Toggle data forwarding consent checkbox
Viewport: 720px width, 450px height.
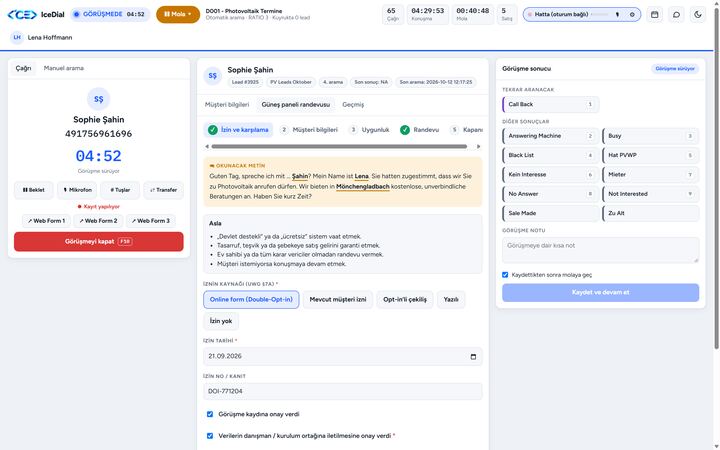click(210, 436)
